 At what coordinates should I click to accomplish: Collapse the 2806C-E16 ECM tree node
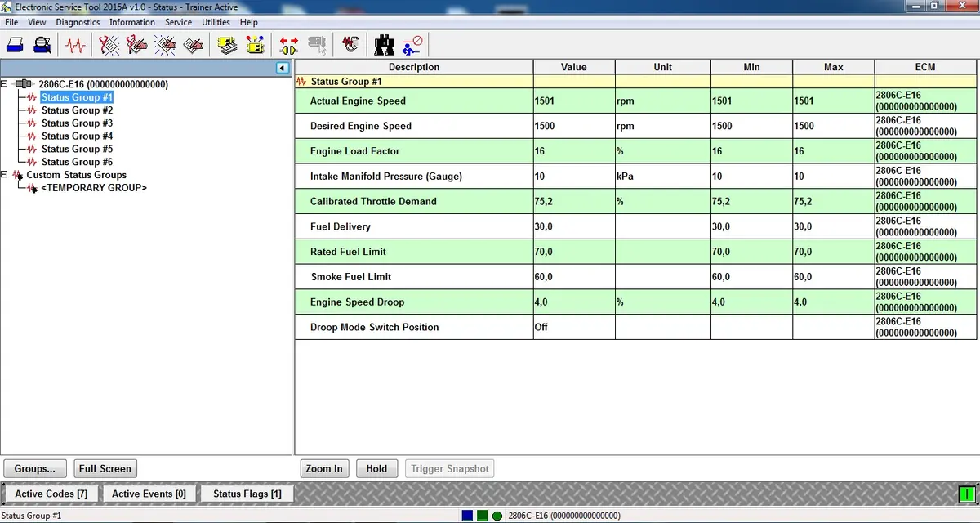6,84
